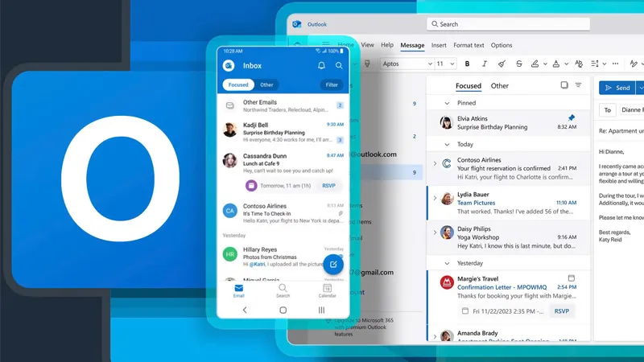Open the font size dropdown showing 11
The width and height of the screenshot is (644, 362).
(446, 64)
